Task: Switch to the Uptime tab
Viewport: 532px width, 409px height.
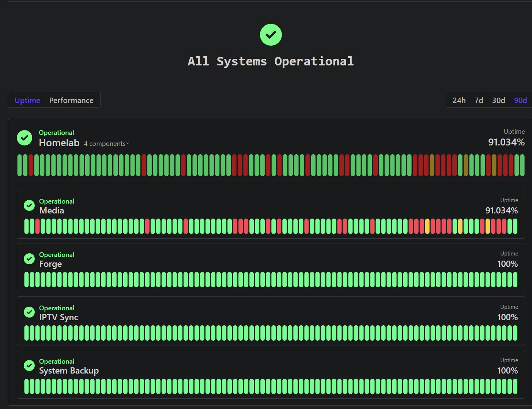Action: (27, 100)
